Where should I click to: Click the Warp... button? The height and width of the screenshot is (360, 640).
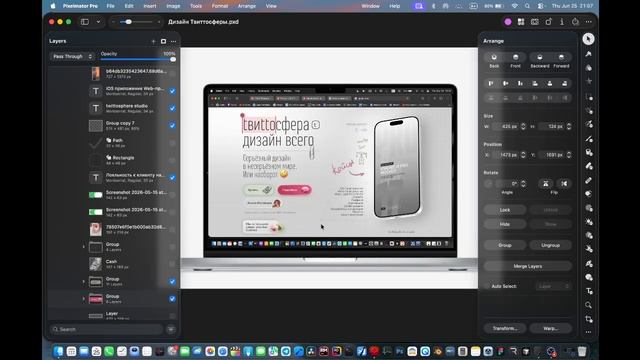tap(550, 328)
